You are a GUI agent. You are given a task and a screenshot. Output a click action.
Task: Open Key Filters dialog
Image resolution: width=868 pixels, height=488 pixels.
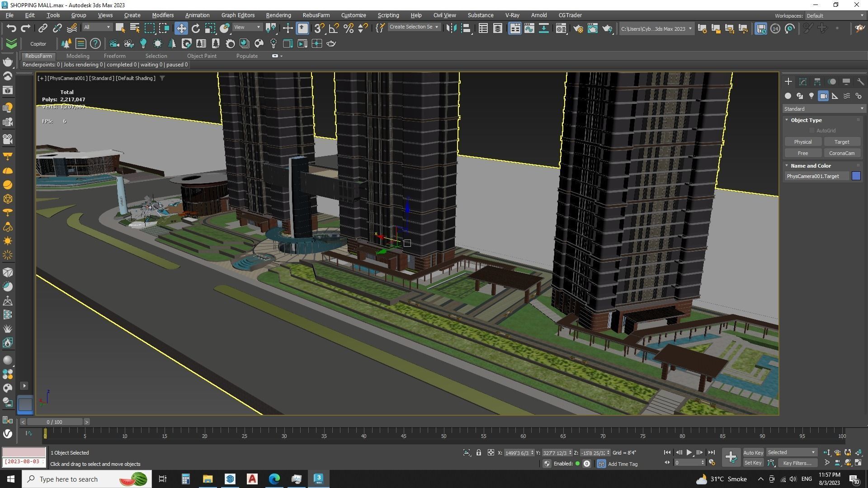point(797,463)
